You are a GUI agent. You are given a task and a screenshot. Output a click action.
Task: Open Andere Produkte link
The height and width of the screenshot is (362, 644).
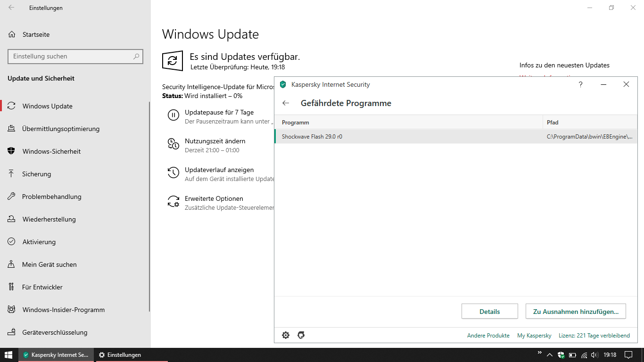coord(488,336)
